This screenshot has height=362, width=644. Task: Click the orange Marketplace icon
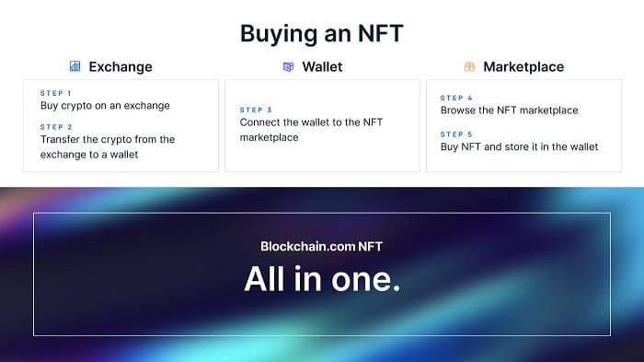[x=469, y=66]
